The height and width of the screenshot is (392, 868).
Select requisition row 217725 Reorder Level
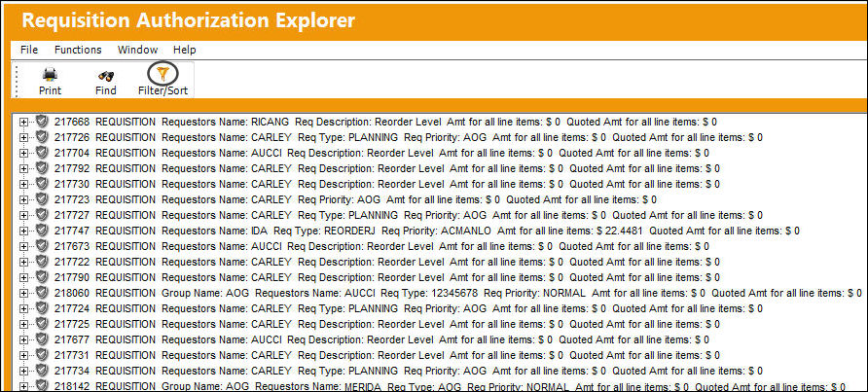[387, 324]
